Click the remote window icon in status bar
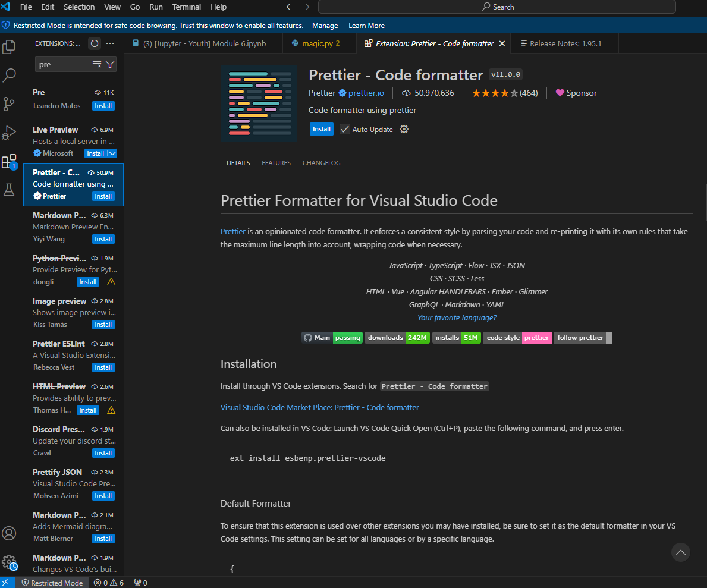 tap(7, 582)
